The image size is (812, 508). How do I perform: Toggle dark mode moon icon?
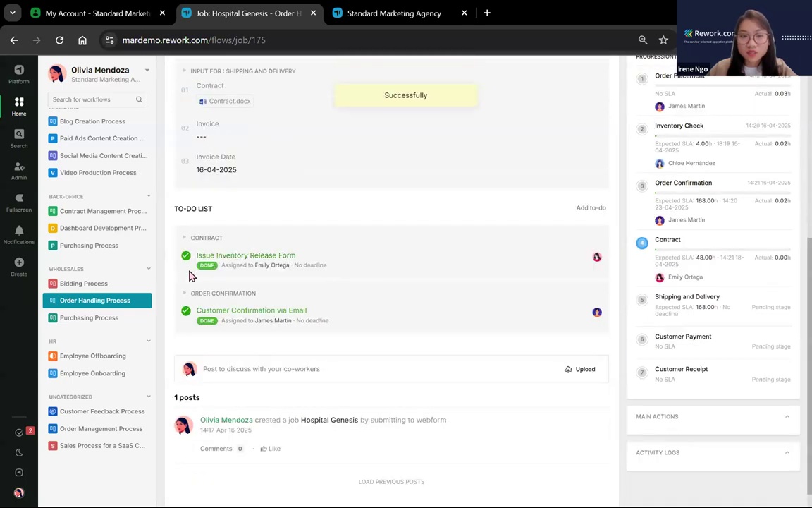pyautogui.click(x=19, y=452)
